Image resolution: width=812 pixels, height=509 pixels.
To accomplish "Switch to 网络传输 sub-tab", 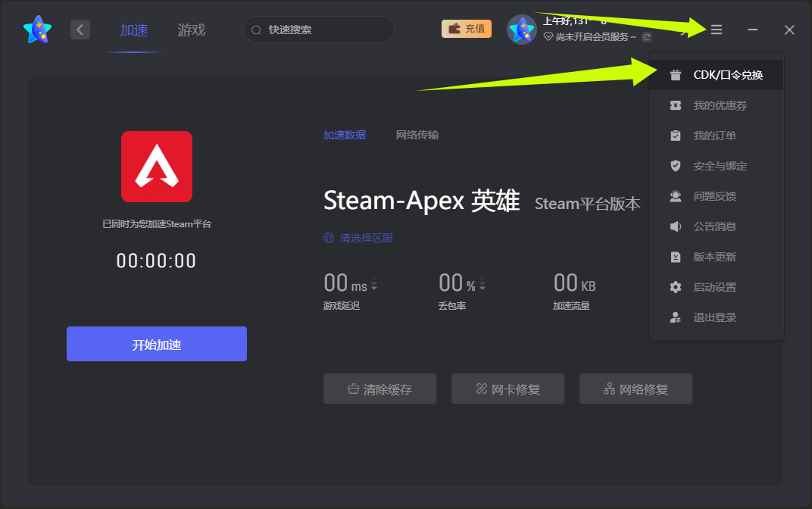I will [417, 135].
